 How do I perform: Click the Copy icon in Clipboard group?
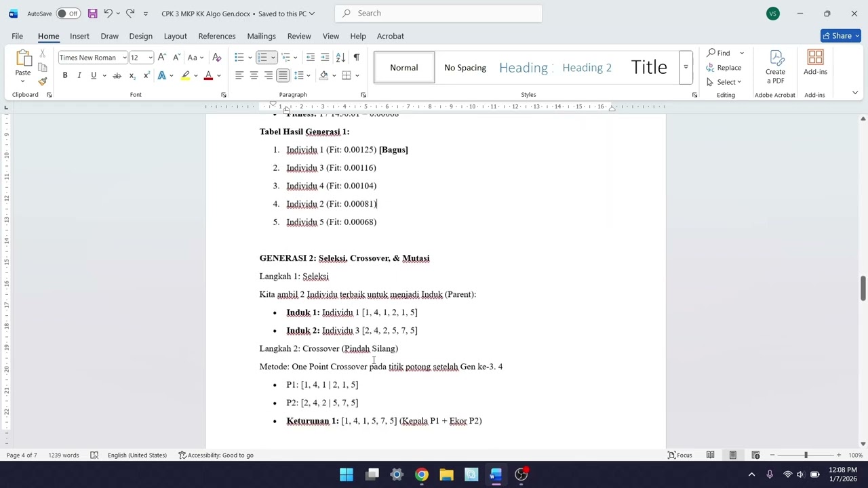(43, 68)
